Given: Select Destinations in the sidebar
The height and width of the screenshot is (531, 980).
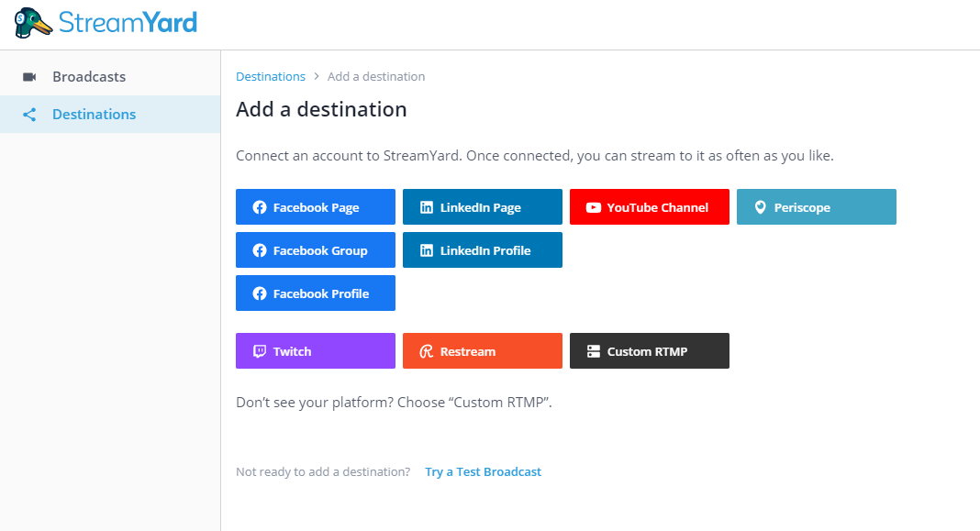Looking at the screenshot, I should (x=110, y=115).
